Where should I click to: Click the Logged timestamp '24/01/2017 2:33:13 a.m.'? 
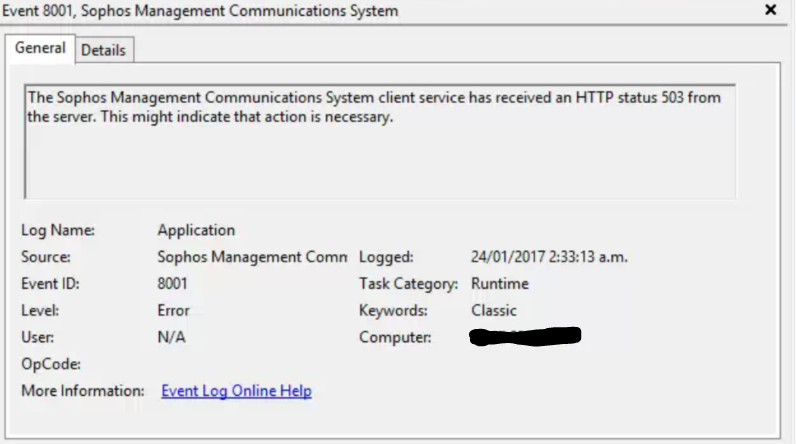(x=549, y=257)
